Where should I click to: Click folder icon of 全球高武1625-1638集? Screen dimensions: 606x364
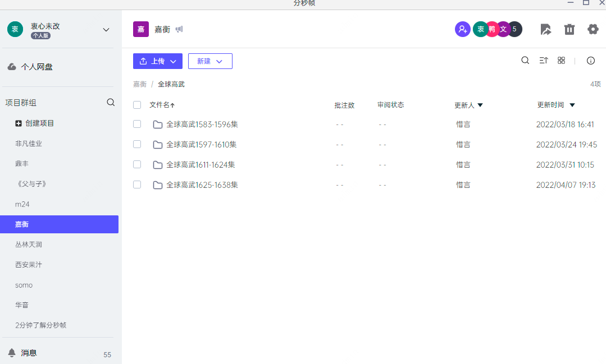pyautogui.click(x=158, y=185)
